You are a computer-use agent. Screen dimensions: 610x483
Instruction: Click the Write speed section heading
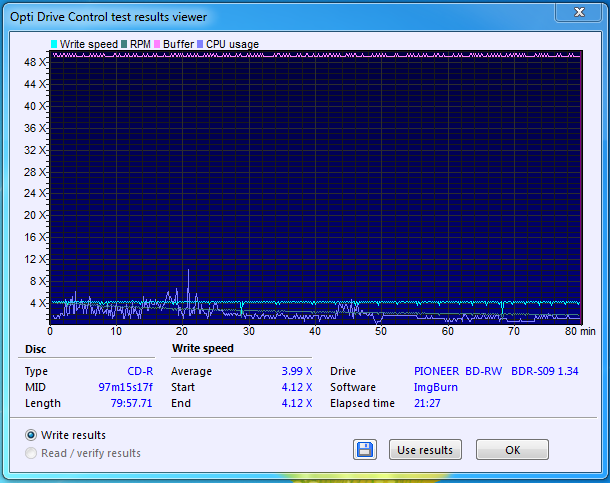pyautogui.click(x=203, y=348)
